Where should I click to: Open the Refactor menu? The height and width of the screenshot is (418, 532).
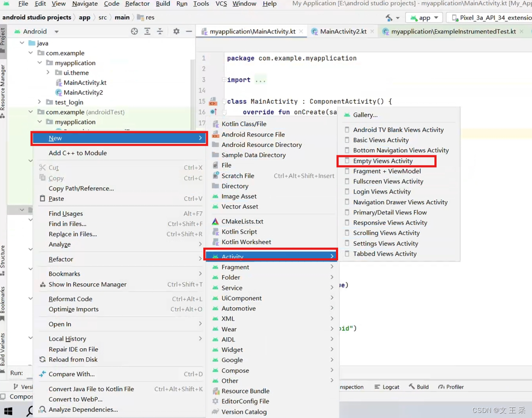pyautogui.click(x=137, y=3)
